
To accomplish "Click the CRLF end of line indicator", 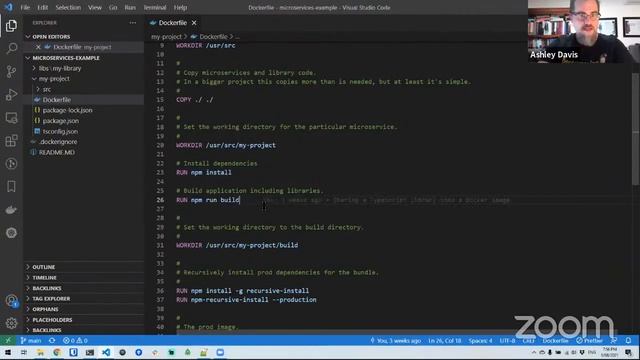I will tap(529, 340).
